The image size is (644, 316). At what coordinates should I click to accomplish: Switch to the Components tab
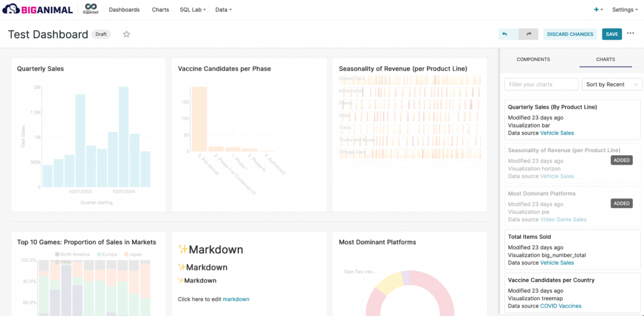[x=533, y=59]
